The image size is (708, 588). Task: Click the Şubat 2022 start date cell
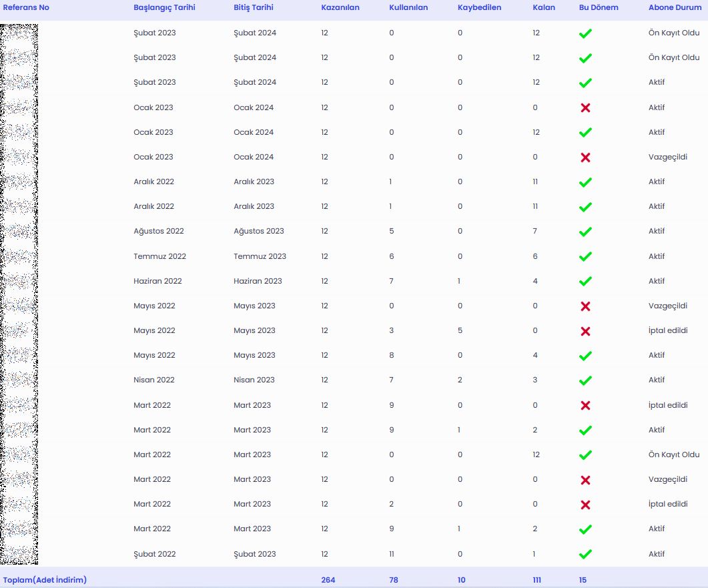coord(154,554)
